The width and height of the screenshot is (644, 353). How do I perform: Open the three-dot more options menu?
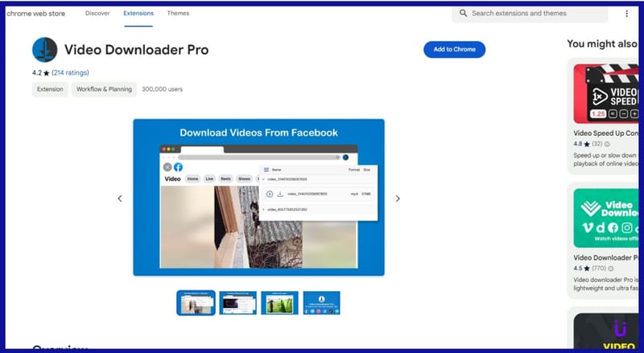(626, 14)
